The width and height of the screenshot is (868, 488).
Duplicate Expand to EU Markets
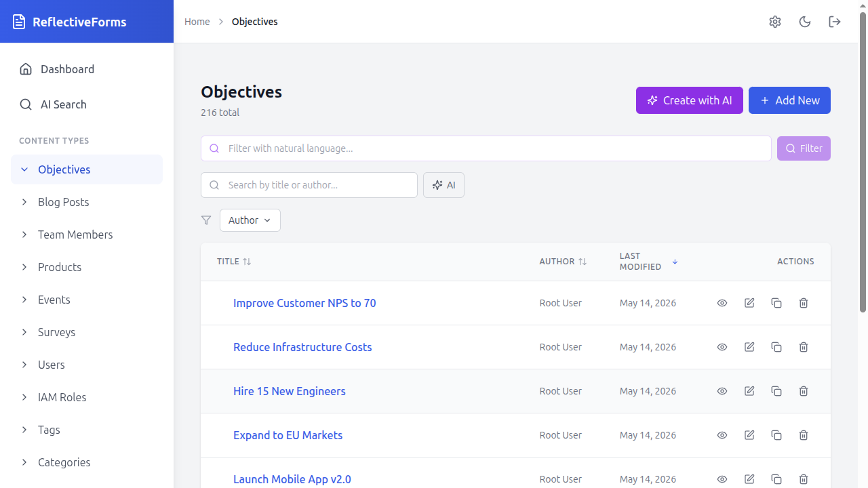point(776,435)
